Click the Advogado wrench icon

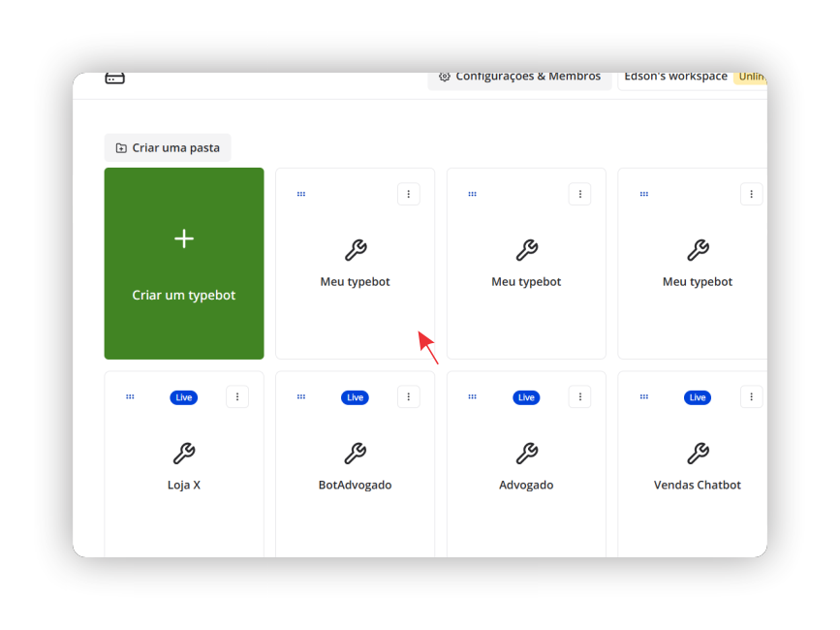[526, 454]
